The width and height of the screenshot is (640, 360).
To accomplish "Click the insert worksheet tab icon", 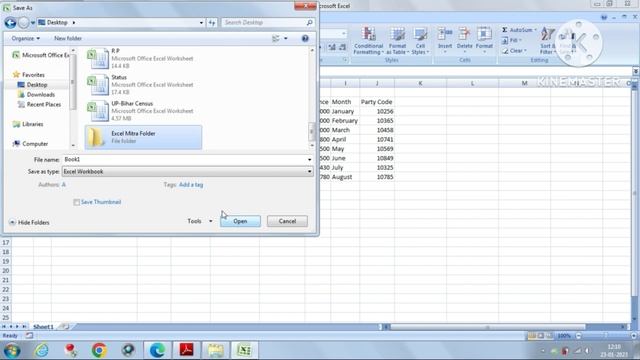I will point(65,327).
